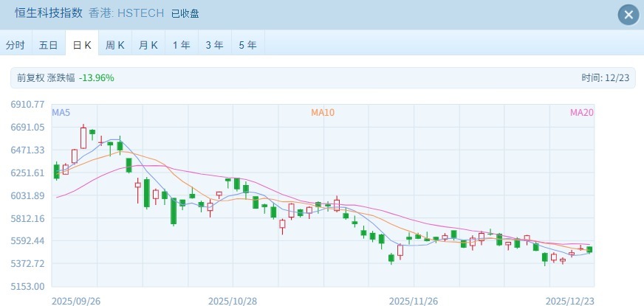Select the 1年 range tab
The image size is (644, 306).
[x=181, y=45]
